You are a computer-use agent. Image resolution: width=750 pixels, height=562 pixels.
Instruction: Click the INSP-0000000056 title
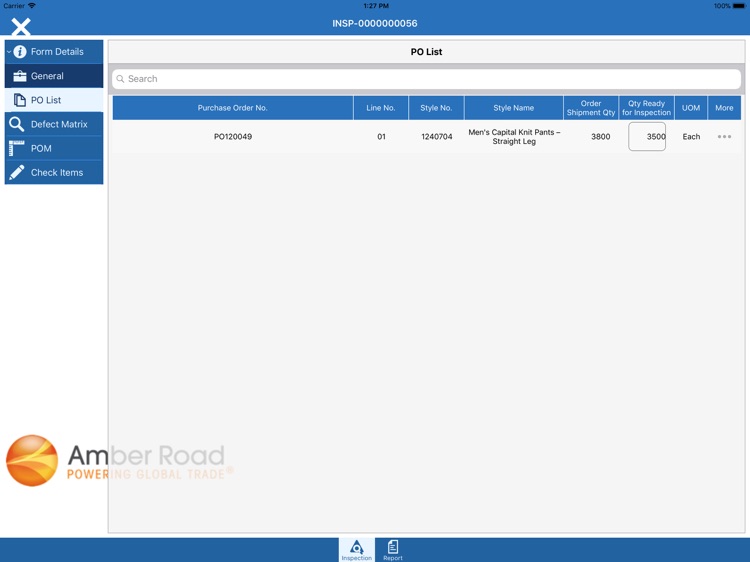(x=375, y=23)
